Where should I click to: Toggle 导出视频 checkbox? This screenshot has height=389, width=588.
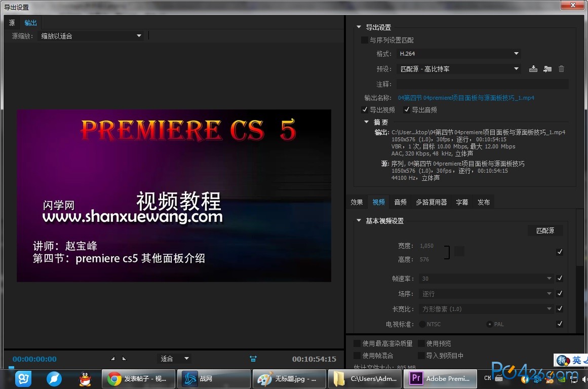click(x=364, y=109)
